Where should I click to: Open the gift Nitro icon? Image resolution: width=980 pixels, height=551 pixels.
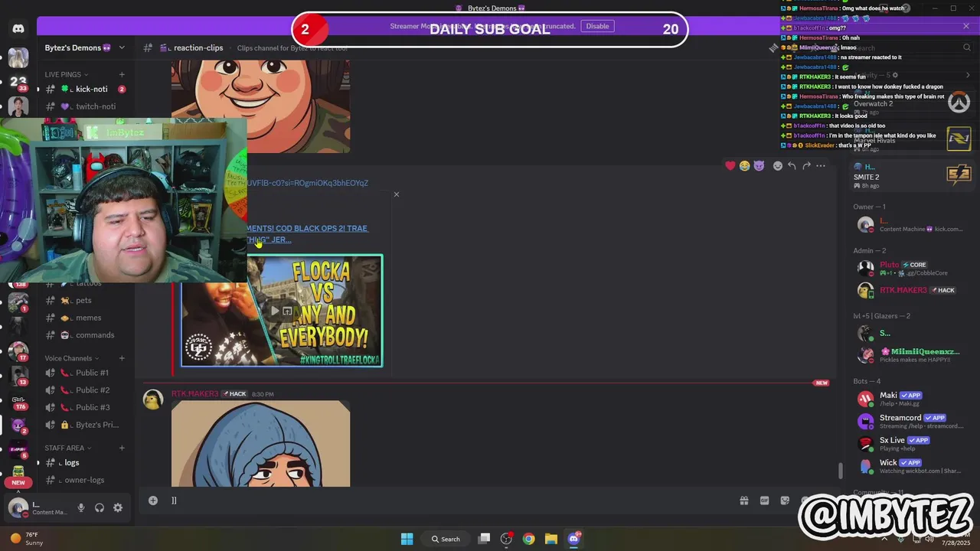(x=743, y=500)
